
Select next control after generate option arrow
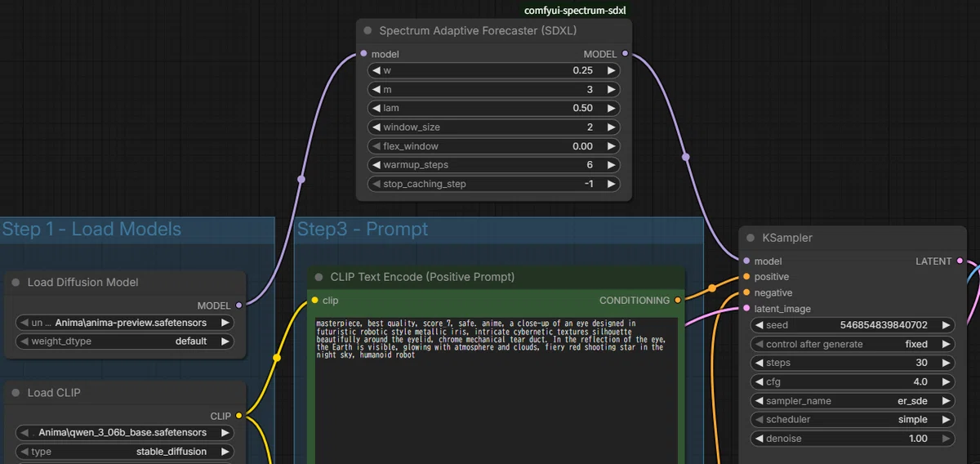[x=945, y=344]
